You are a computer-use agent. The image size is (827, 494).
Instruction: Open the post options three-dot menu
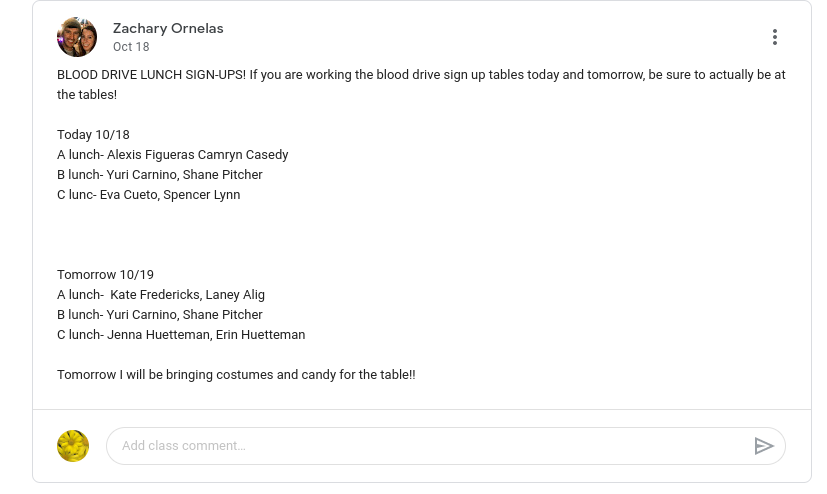(774, 37)
